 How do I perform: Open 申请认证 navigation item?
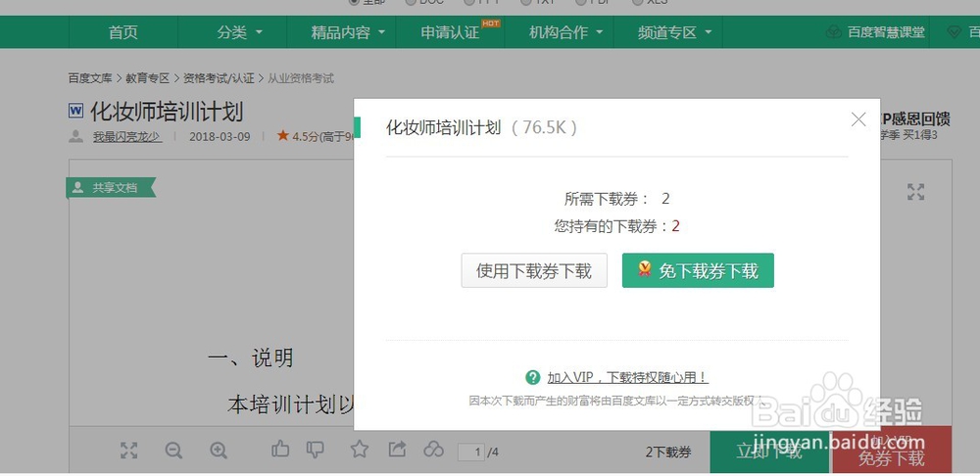pos(450,32)
